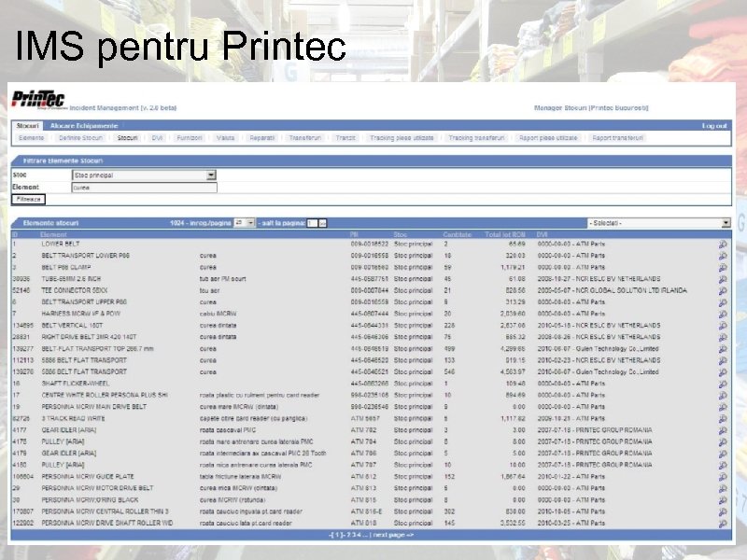747x560 pixels.
Task: Open the Valuta submenu item
Action: point(225,138)
